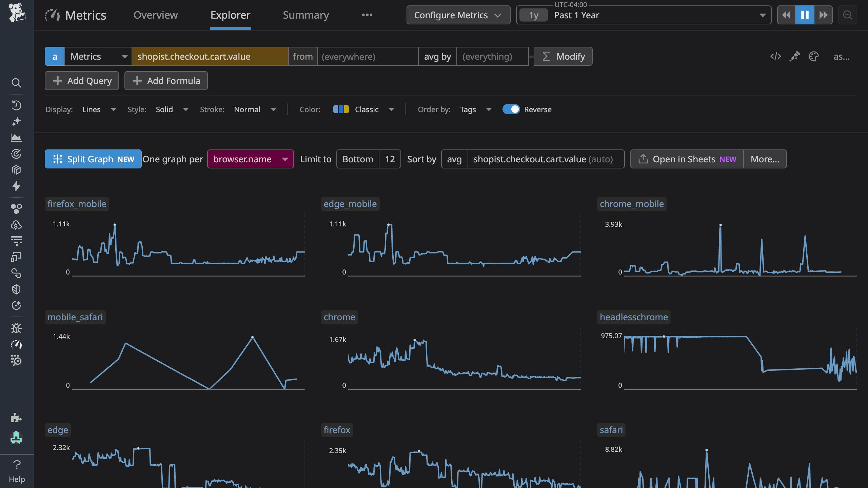Step time range backward
868x488 pixels.
click(x=786, y=15)
